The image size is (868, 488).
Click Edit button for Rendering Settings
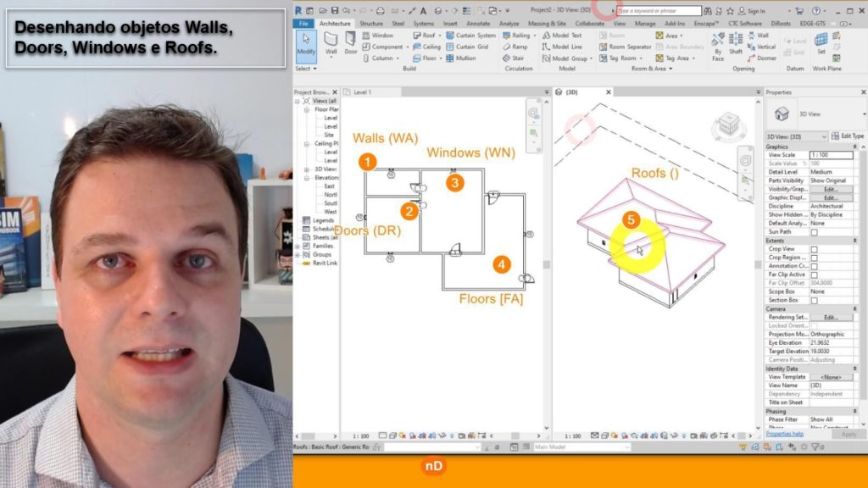[831, 317]
